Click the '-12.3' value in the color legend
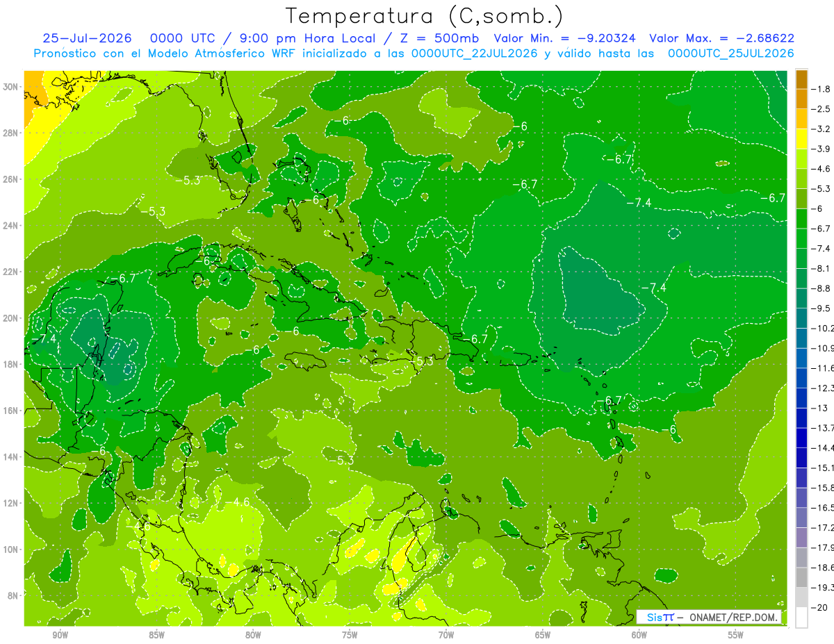 coord(823,388)
